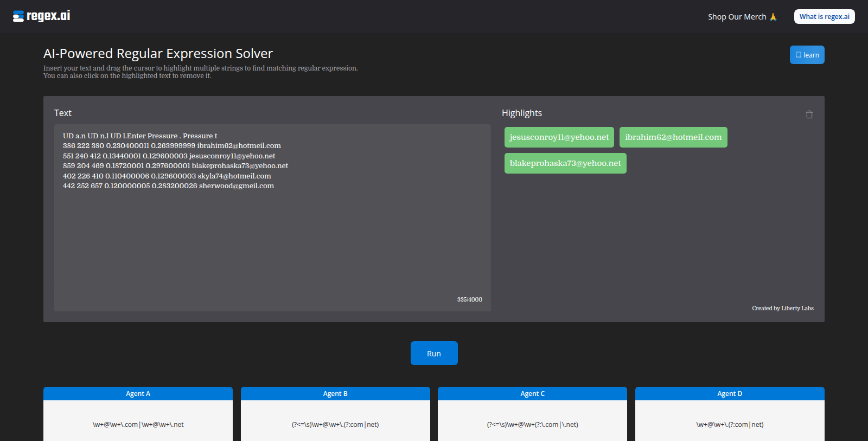Viewport: 868px width, 441px height.
Task: Click the Highlights panel label
Action: (522, 113)
